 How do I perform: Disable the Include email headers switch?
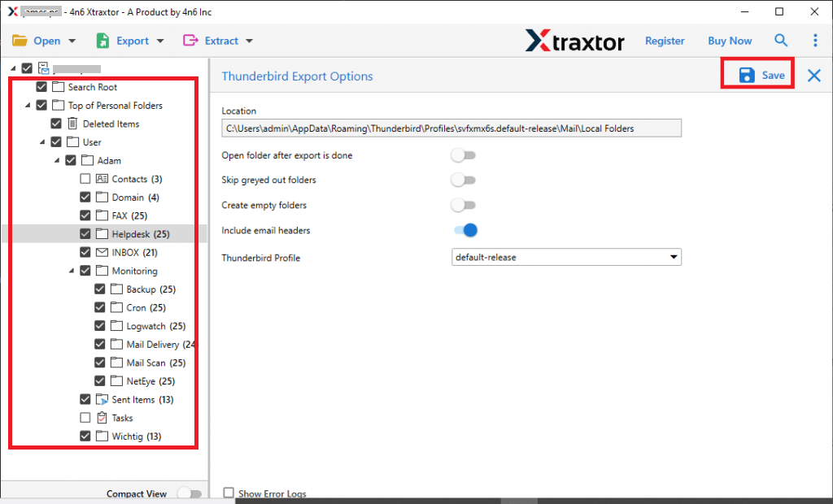click(464, 231)
